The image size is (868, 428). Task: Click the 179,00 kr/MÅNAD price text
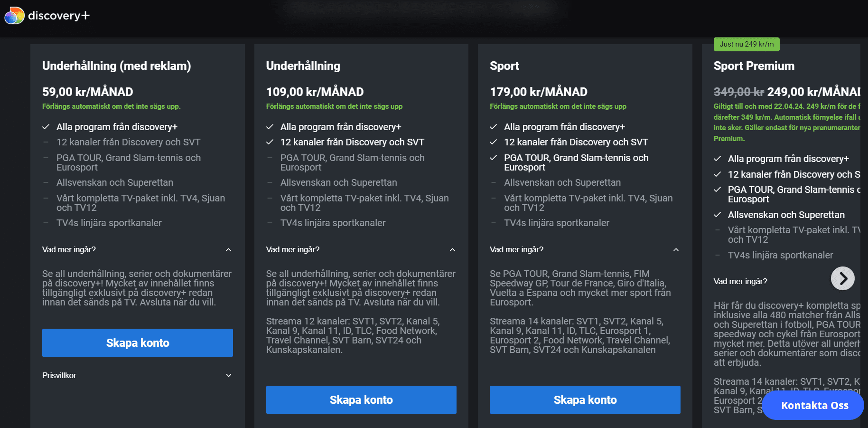[x=539, y=92]
